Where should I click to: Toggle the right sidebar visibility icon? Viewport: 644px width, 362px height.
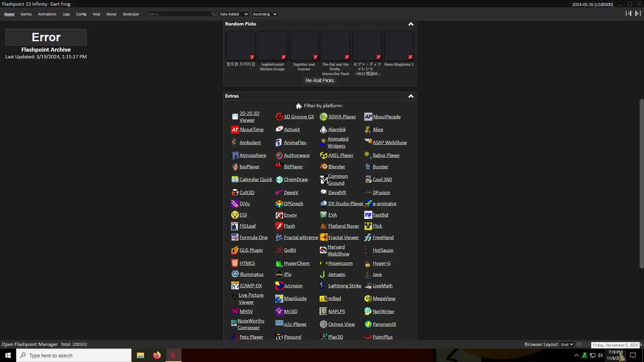[638, 13]
